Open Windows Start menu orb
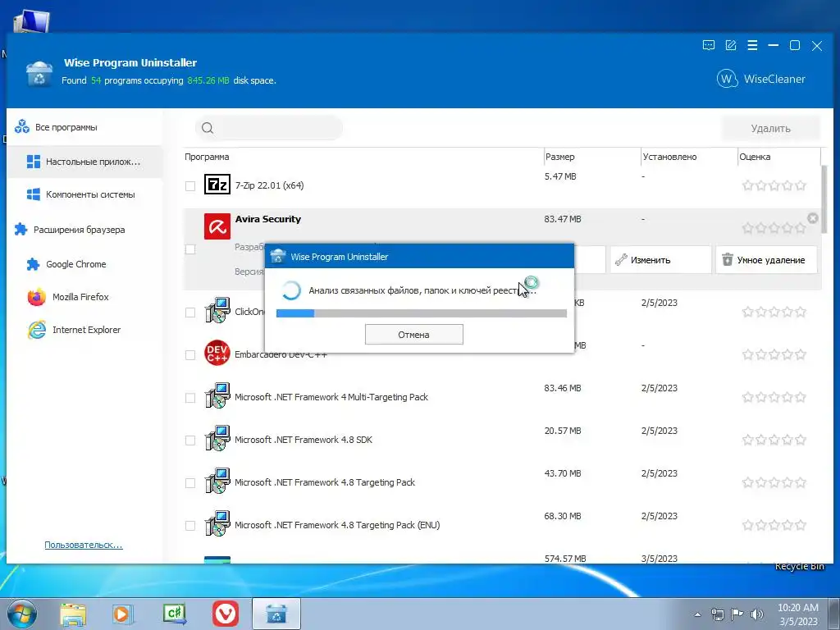The height and width of the screenshot is (630, 840). [x=22, y=614]
